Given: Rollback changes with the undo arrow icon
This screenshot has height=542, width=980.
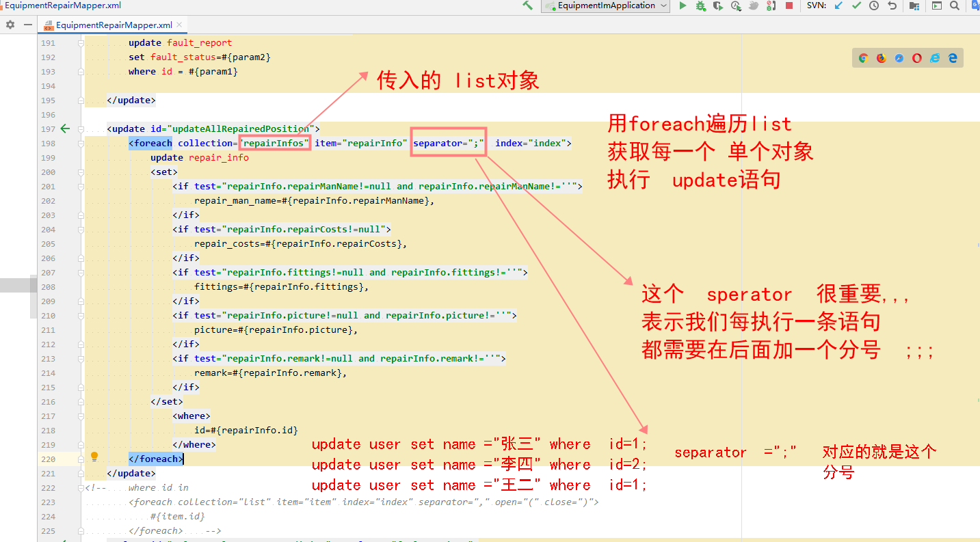Looking at the screenshot, I should [x=892, y=5].
